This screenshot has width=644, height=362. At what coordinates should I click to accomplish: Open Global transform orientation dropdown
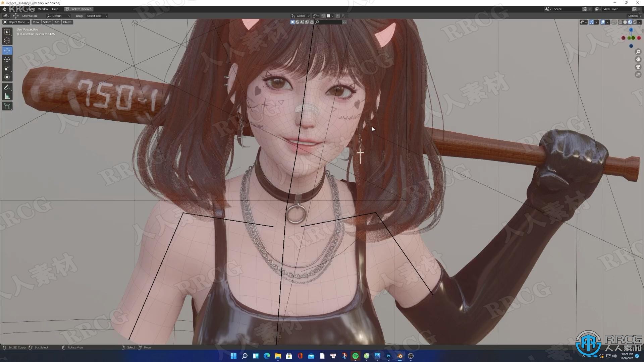point(301,16)
